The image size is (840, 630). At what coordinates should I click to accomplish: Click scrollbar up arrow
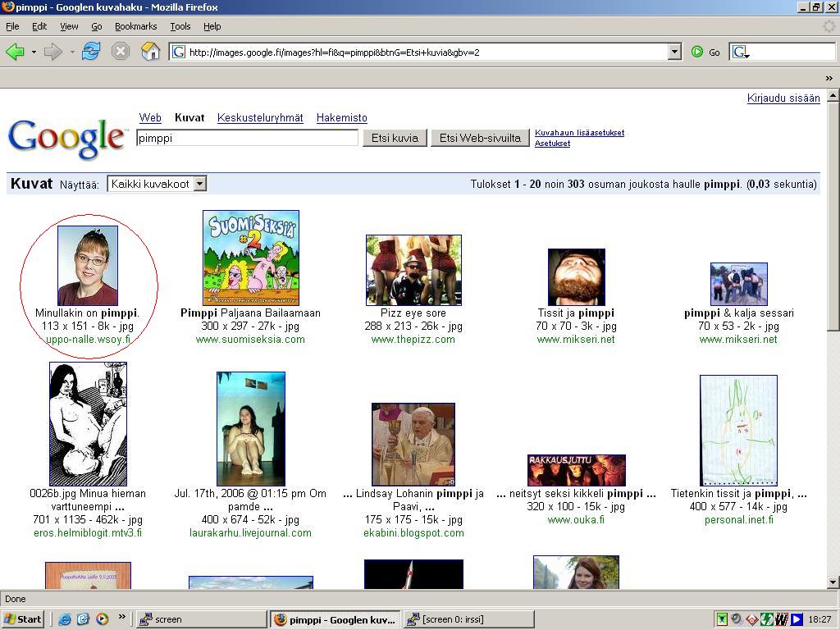tap(833, 96)
